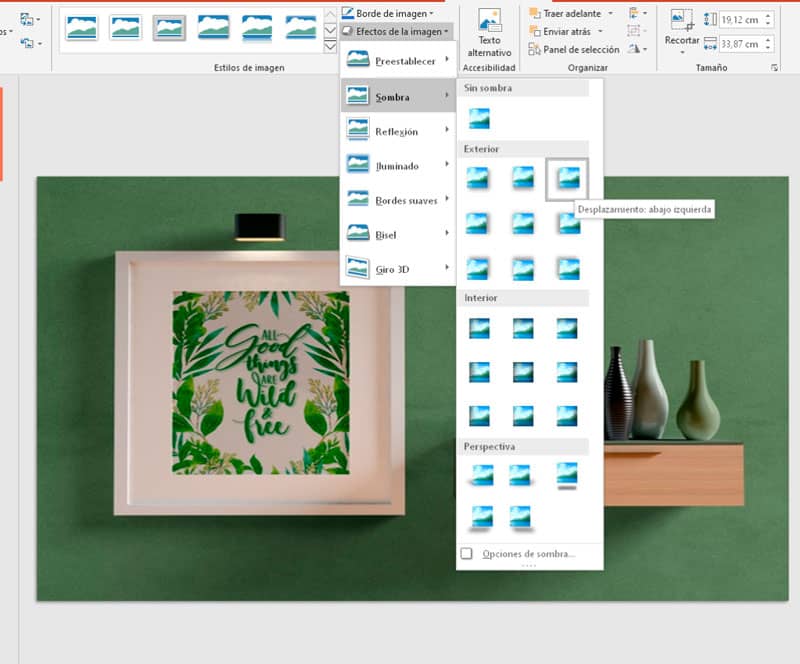The height and width of the screenshot is (664, 800).
Task: Open Tamaño dialog launcher
Action: 774,67
